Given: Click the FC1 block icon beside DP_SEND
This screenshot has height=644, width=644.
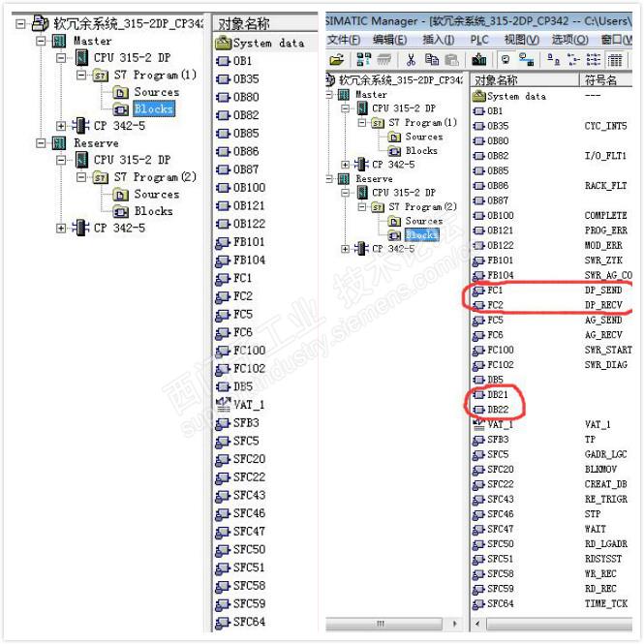Looking at the screenshot, I should 478,291.
